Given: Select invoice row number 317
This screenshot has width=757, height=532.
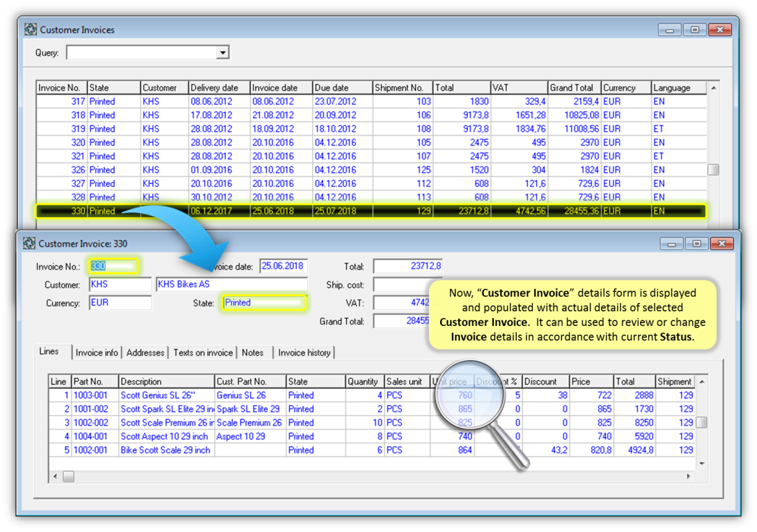Looking at the screenshot, I should click(x=371, y=102).
